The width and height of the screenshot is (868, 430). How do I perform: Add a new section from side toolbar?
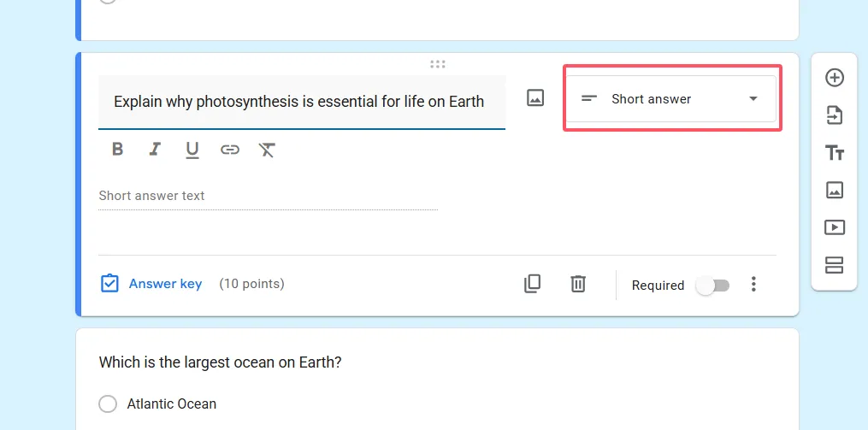835,265
